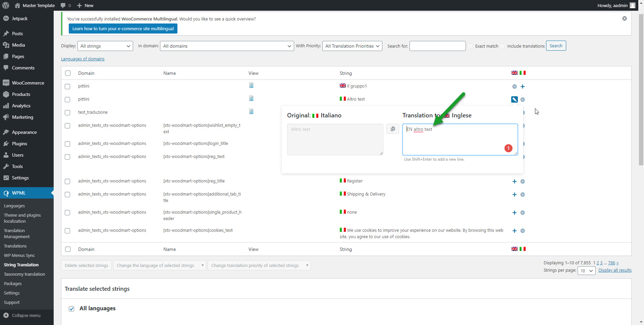Screen dimensions: 644x325
Task: Go to last page 786 link
Action: [x=612, y=263]
